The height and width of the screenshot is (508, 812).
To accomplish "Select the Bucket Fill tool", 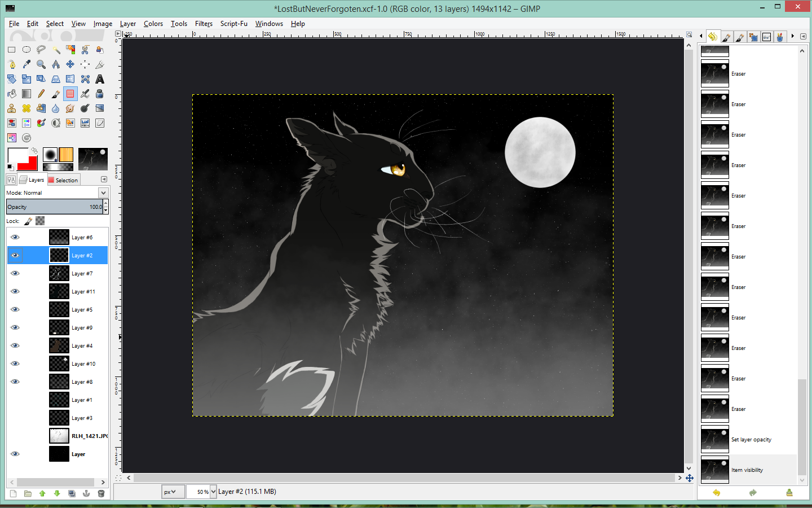I will pyautogui.click(x=12, y=94).
